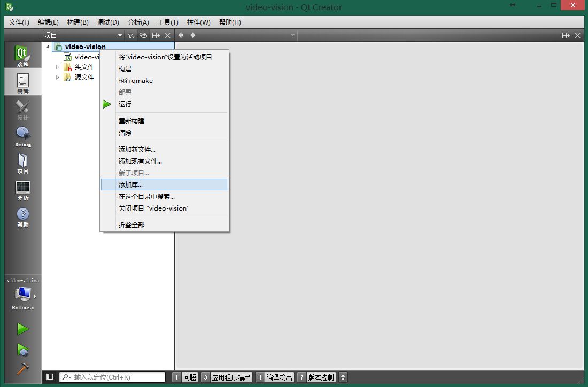588x387 pixels.
Task: Click the locator input field
Action: point(112,377)
